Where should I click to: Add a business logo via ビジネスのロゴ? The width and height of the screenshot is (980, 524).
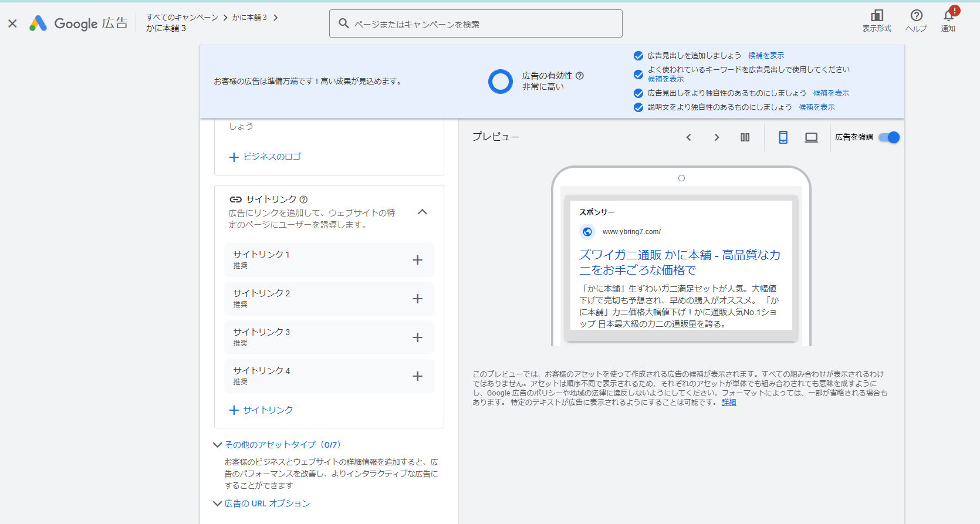265,157
